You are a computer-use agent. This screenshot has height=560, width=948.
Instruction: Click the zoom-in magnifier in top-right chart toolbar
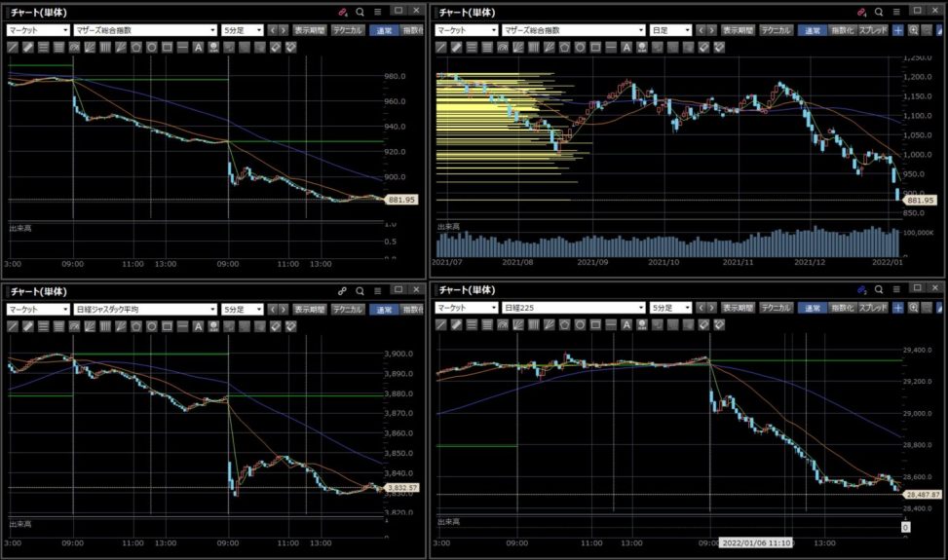click(914, 30)
